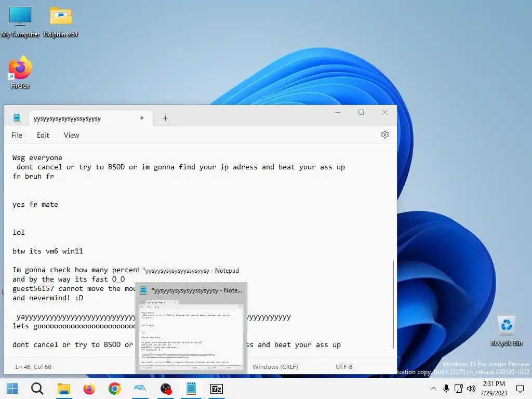This screenshot has height=399, width=532.
Task: Open the network tray icon
Action: pos(458,389)
